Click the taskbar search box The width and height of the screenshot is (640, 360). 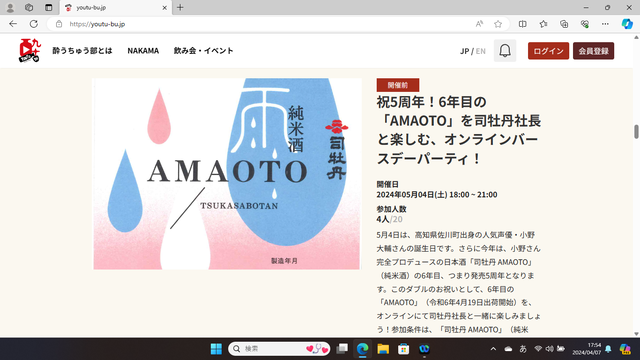click(x=279, y=349)
